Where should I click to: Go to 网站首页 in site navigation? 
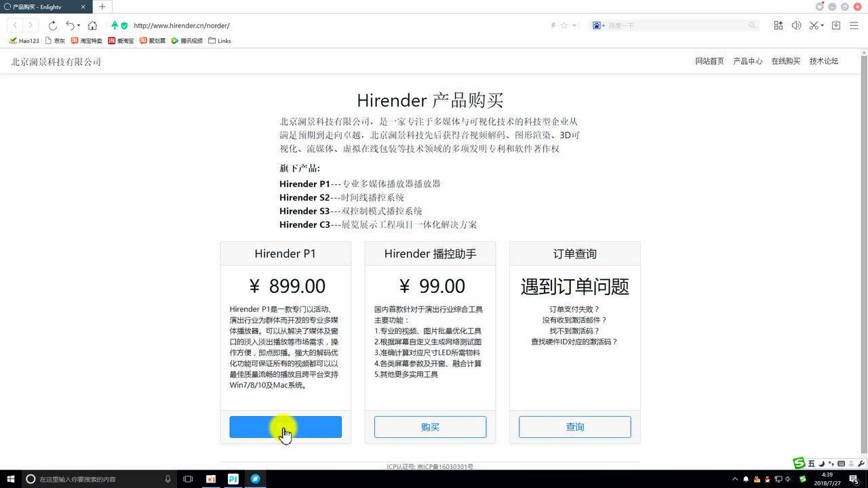709,61
